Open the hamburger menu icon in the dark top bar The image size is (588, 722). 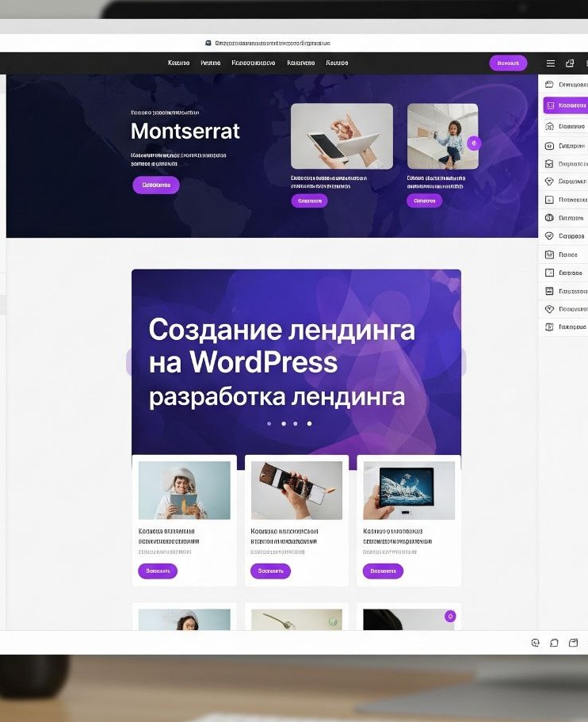550,63
